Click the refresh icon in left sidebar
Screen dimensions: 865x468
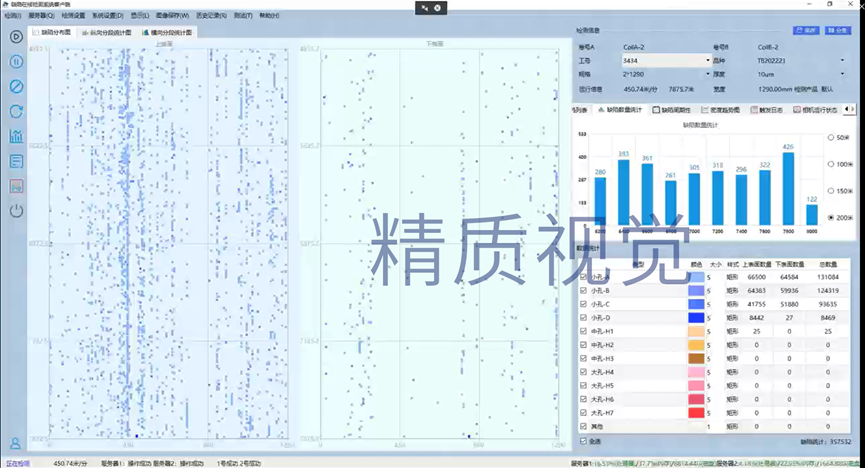click(x=16, y=111)
